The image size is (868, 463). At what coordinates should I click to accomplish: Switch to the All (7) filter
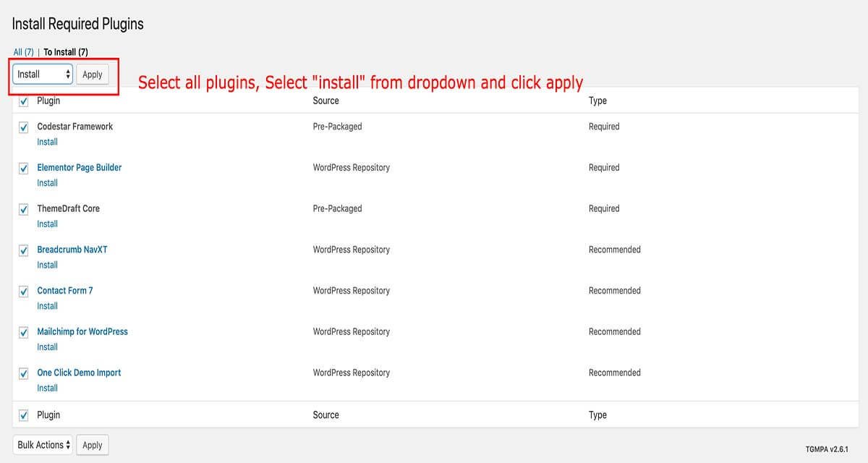(24, 52)
